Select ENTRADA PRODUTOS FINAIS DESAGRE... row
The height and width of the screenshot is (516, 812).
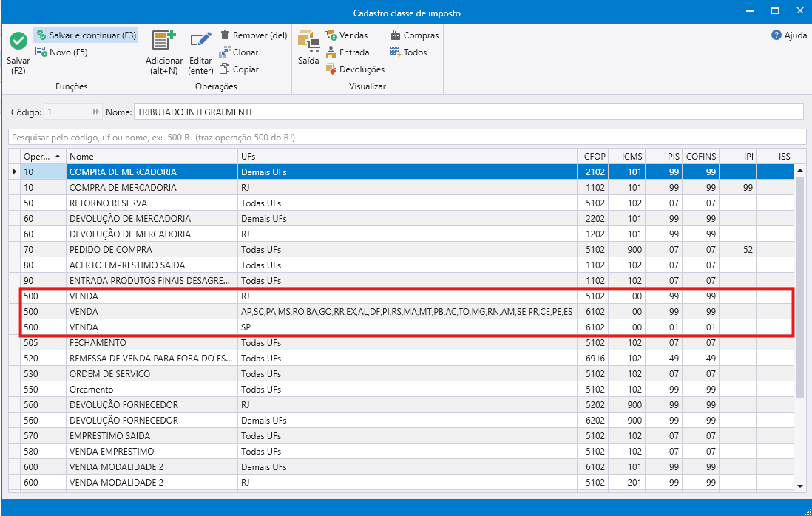click(402, 280)
